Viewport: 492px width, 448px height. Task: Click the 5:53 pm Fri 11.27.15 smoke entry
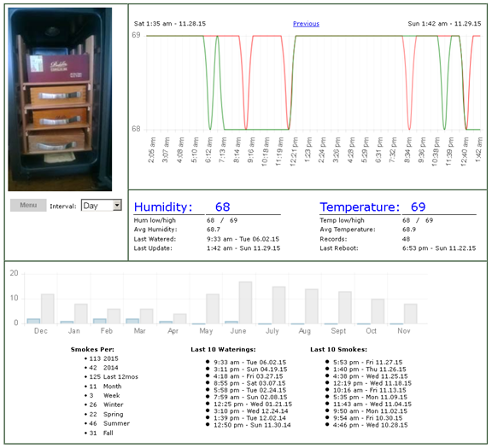tap(368, 362)
